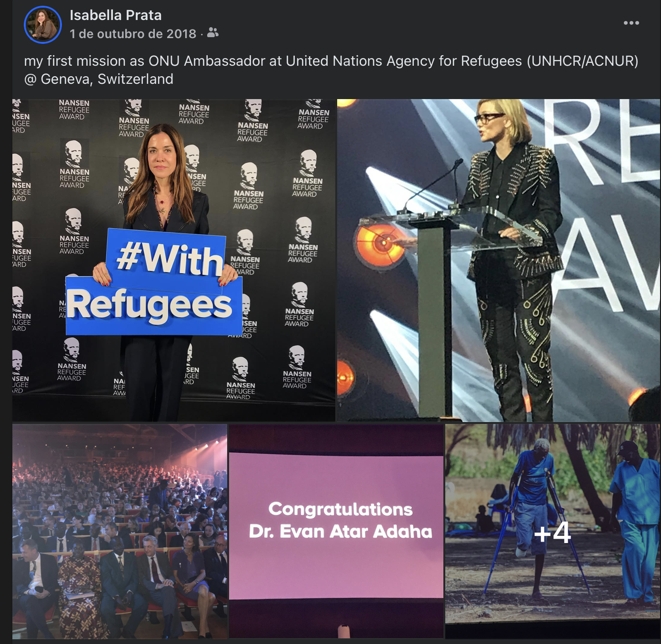This screenshot has height=644, width=661.
Task: Click the Refugees word on blue sign
Action: click(x=149, y=305)
